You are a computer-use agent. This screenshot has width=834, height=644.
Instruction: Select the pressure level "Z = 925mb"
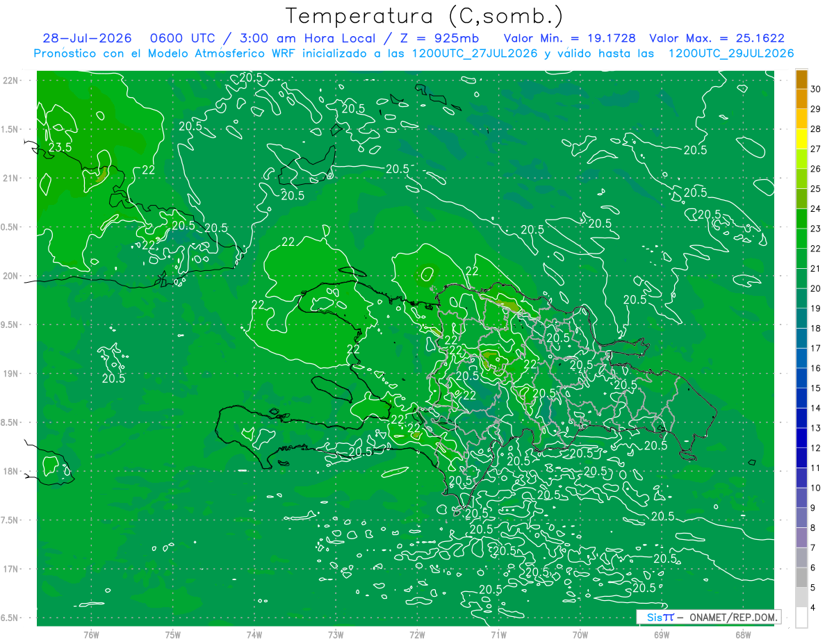tap(439, 38)
